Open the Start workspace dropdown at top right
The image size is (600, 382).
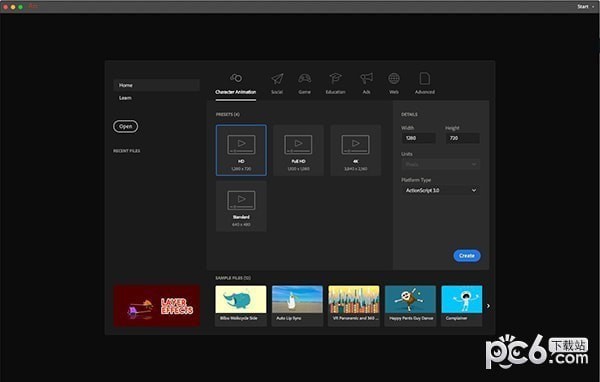pyautogui.click(x=585, y=7)
